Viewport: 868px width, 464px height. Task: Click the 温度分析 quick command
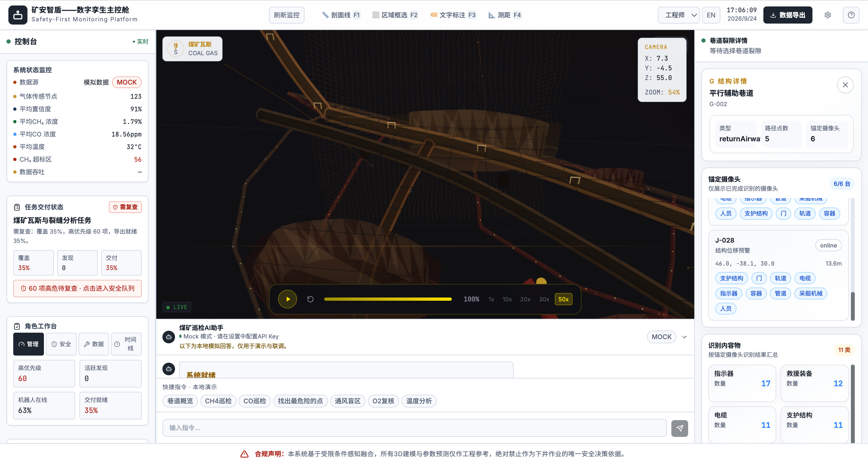[x=419, y=401]
